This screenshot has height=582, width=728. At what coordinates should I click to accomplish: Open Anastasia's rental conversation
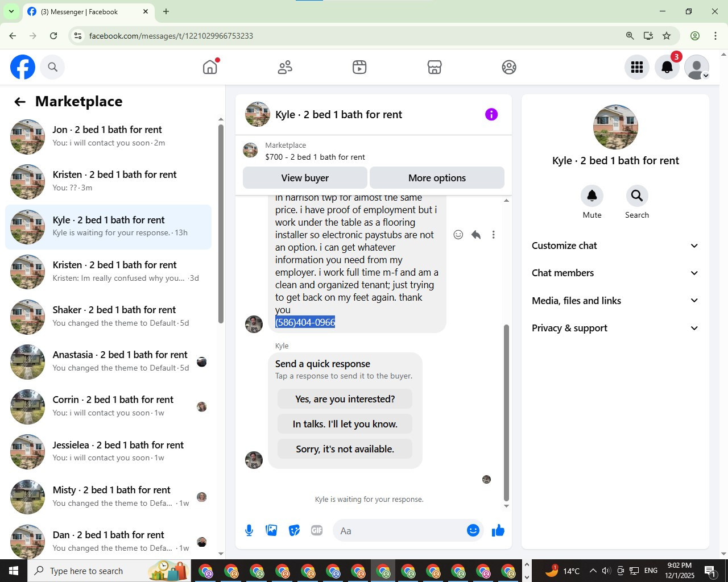(108, 361)
